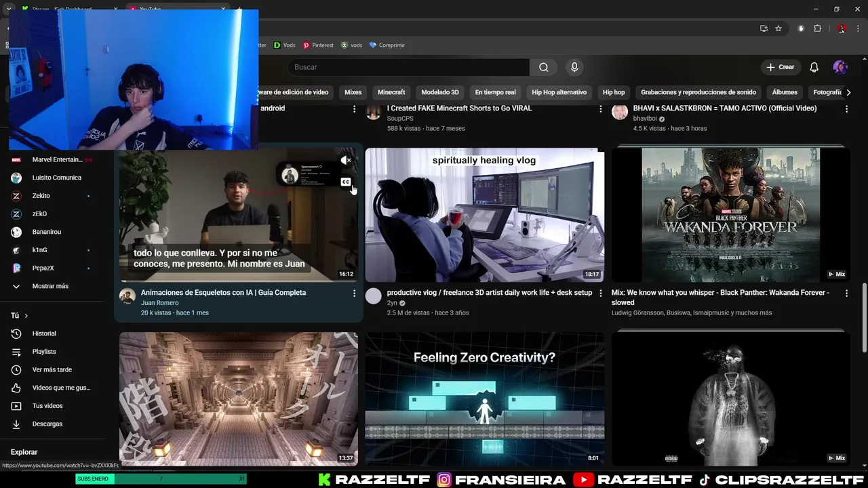Click the YouTube search magnifier button
868x488 pixels.
point(544,67)
